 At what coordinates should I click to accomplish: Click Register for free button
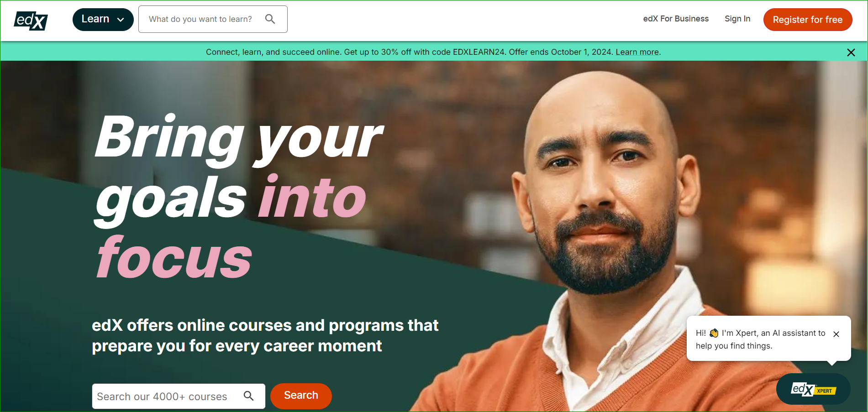[x=808, y=20]
